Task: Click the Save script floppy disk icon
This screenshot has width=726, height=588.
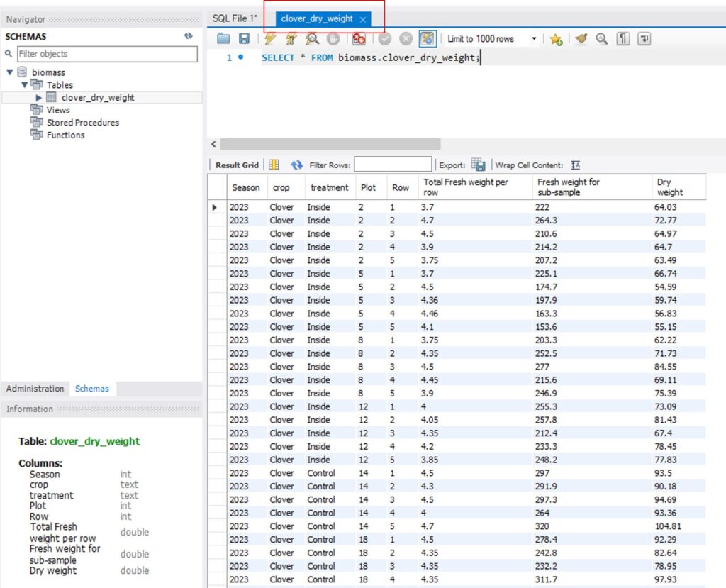Action: pyautogui.click(x=244, y=39)
